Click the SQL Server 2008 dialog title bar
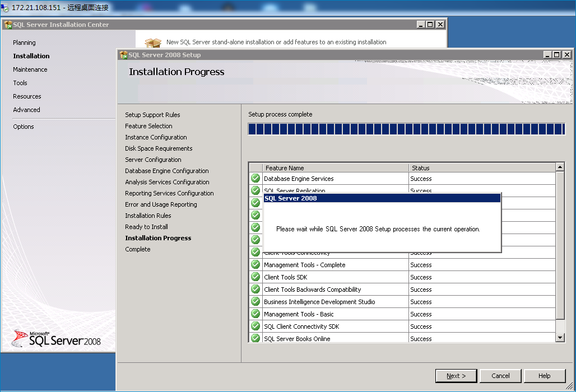The width and height of the screenshot is (576, 392). coord(382,198)
